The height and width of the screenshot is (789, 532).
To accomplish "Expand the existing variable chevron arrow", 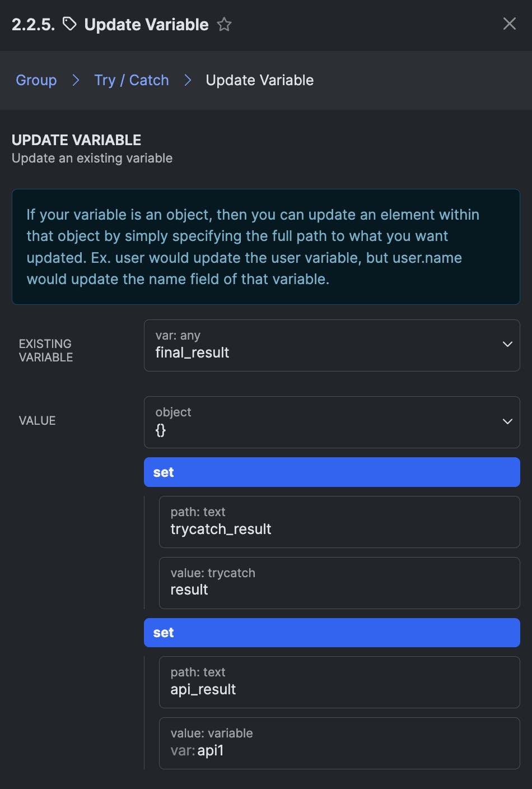I will 507,344.
